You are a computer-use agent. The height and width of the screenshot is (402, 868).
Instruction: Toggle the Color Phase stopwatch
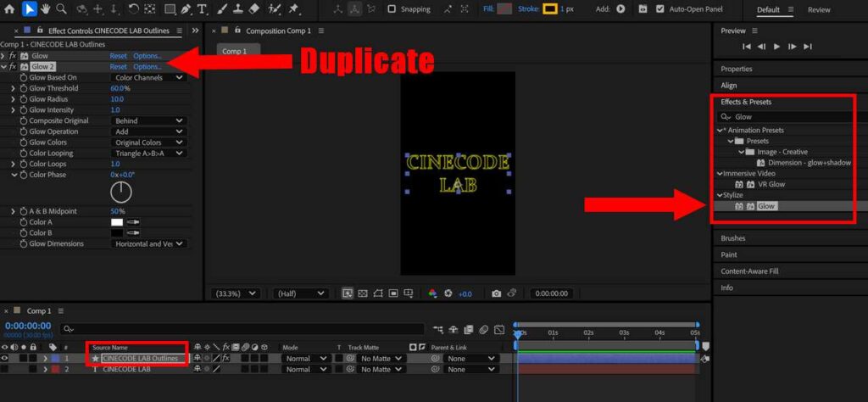point(24,175)
